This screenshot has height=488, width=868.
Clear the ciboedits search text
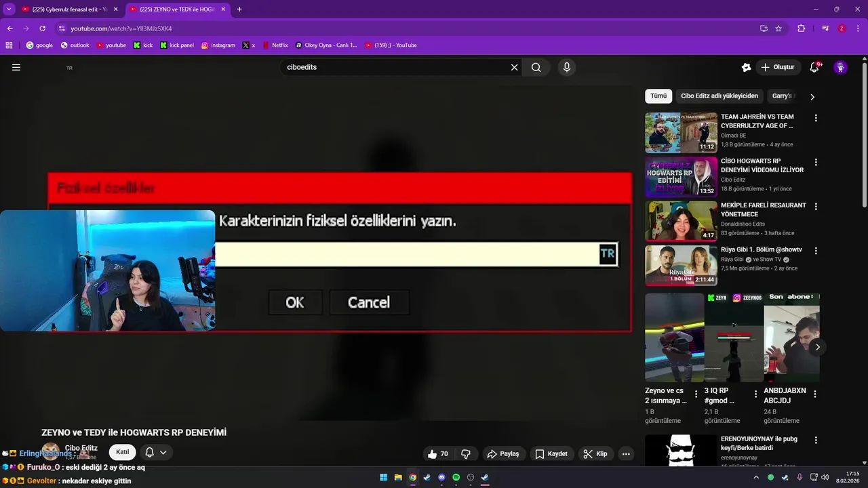pos(514,67)
